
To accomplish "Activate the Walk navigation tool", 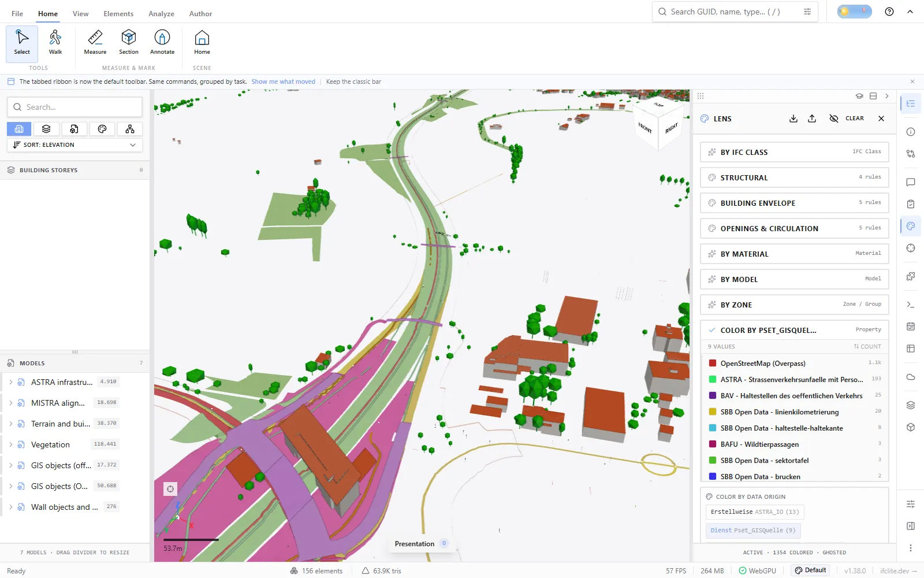I will [x=55, y=43].
